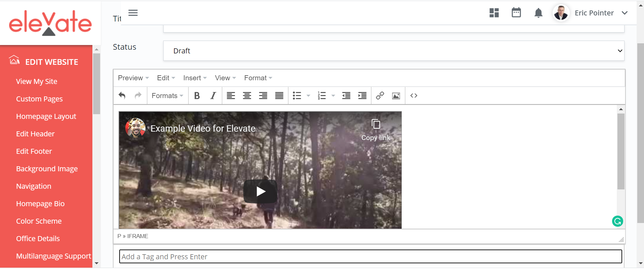Redo the editor action
The height and width of the screenshot is (269, 644).
click(138, 96)
